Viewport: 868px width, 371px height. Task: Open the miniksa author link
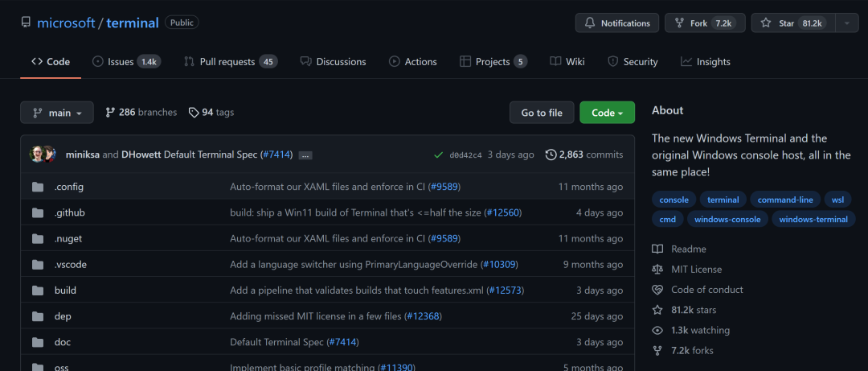click(x=83, y=155)
